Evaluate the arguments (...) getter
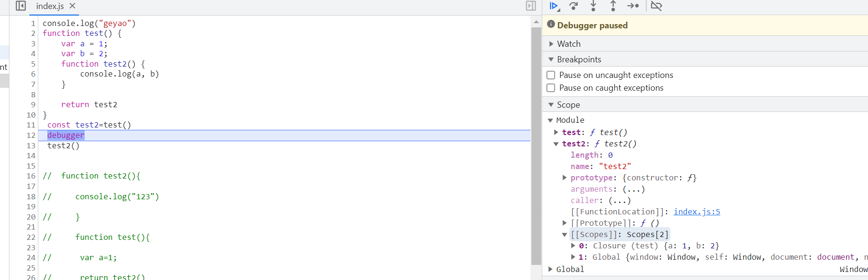Image resolution: width=868 pixels, height=280 pixels. [634, 189]
